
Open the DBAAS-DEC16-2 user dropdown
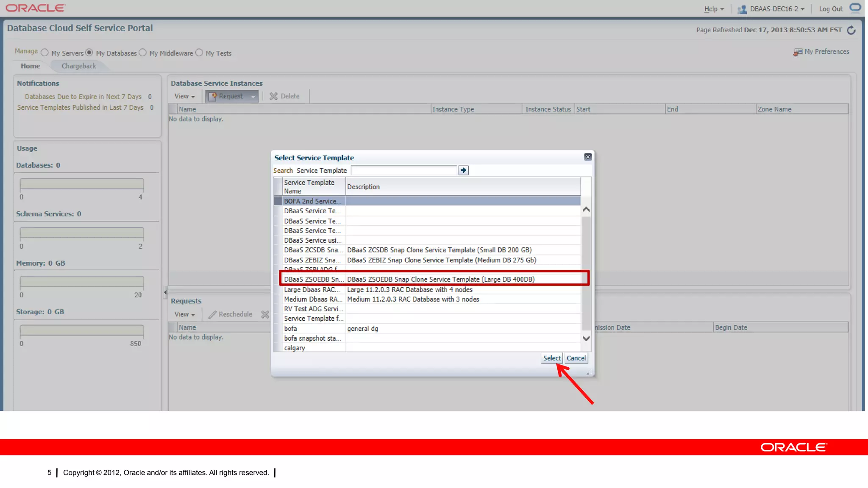[777, 9]
